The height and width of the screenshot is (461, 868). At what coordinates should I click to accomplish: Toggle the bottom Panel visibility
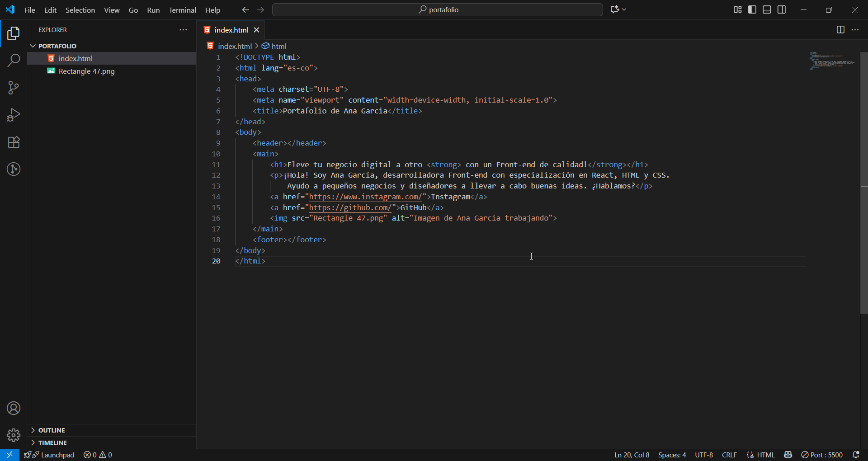(767, 9)
